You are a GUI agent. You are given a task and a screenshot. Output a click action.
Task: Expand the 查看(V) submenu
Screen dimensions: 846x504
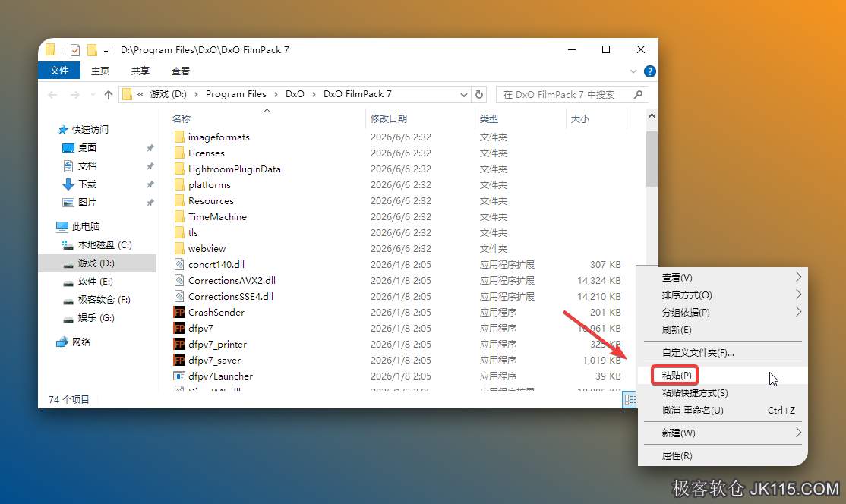[798, 277]
